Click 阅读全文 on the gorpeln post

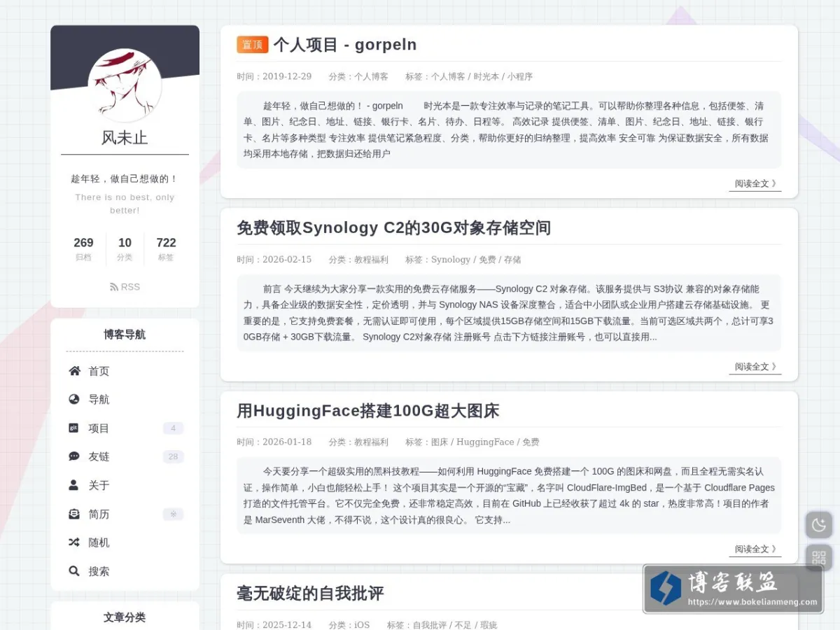click(755, 183)
